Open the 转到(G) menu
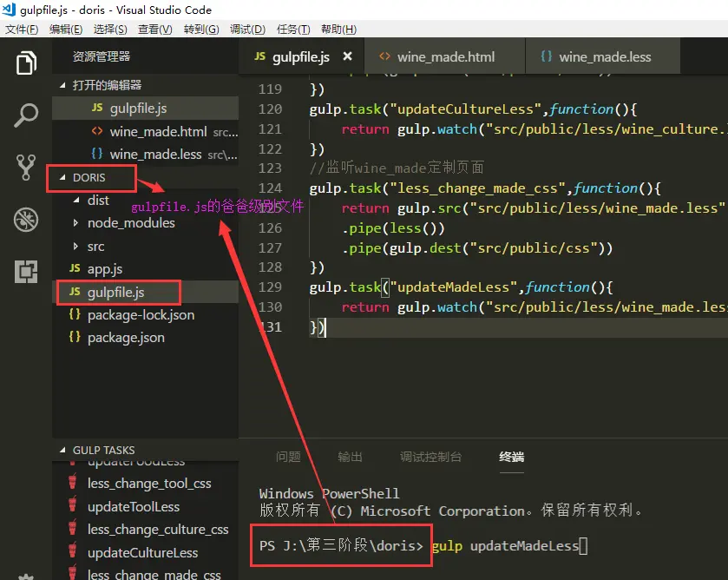728x580 pixels. point(201,30)
